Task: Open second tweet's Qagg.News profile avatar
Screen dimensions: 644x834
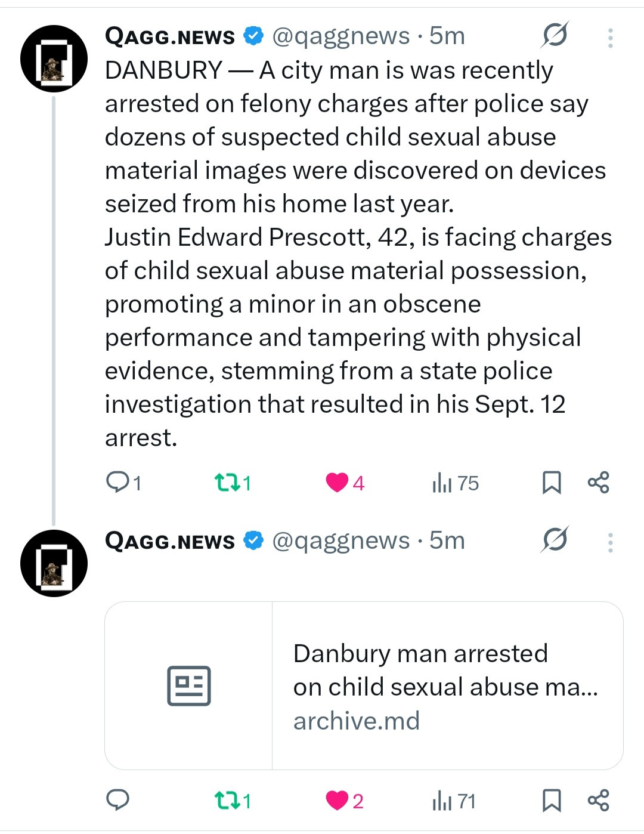Action: 54,563
